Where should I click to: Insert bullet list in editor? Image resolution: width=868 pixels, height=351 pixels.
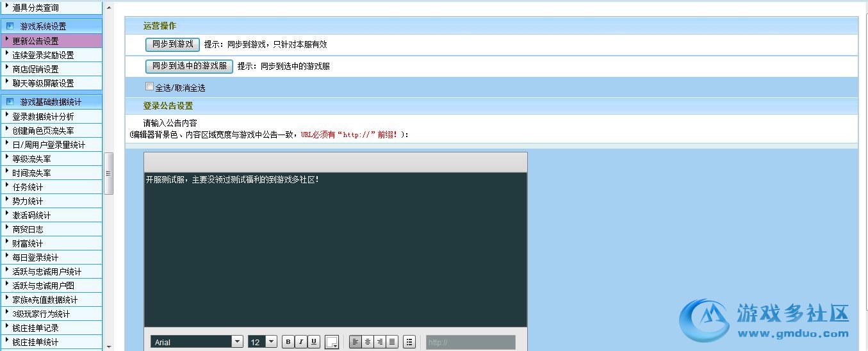click(x=409, y=342)
